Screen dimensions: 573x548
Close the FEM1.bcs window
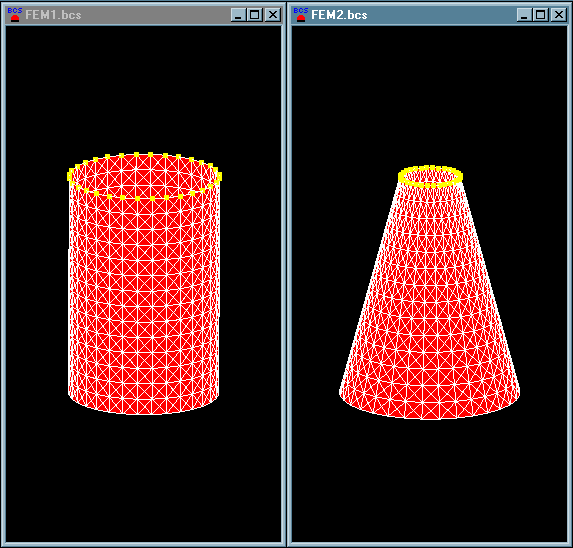point(273,15)
